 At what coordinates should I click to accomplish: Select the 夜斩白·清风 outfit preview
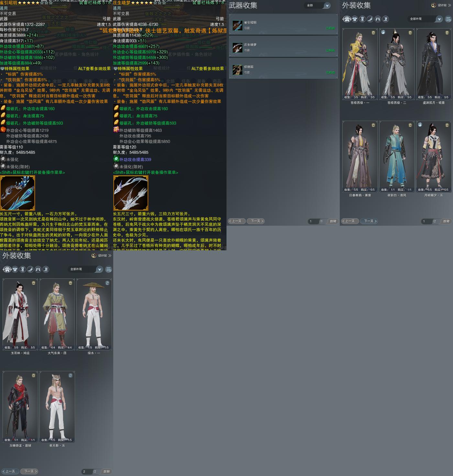397,156
